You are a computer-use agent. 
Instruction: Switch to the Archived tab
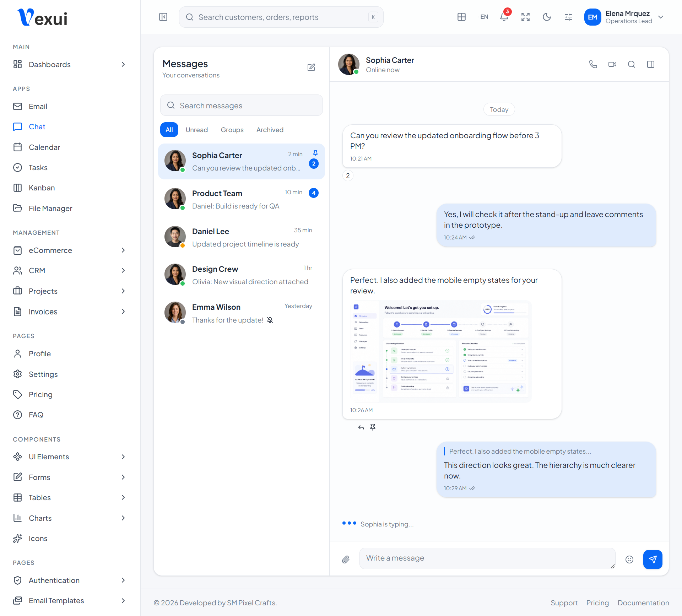click(270, 130)
